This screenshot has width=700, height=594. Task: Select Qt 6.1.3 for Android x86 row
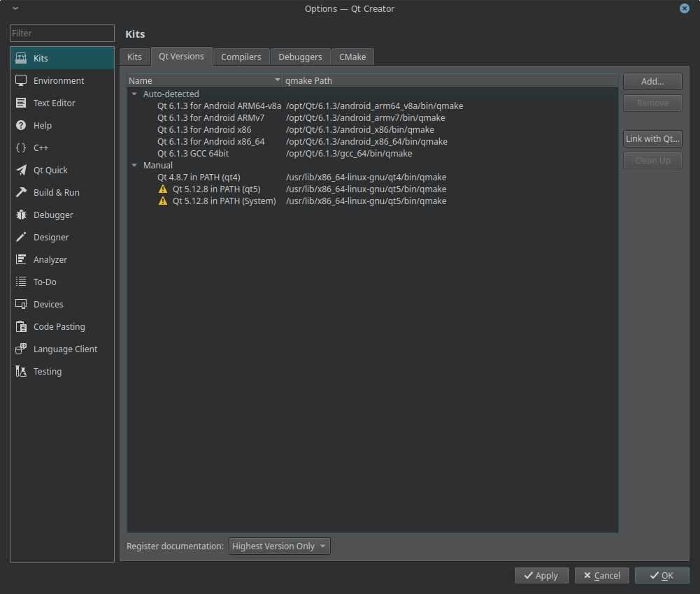[x=204, y=130]
